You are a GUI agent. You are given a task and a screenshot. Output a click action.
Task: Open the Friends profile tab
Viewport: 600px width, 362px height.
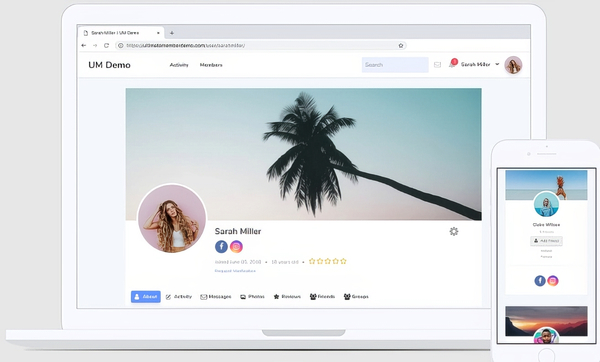(322, 297)
